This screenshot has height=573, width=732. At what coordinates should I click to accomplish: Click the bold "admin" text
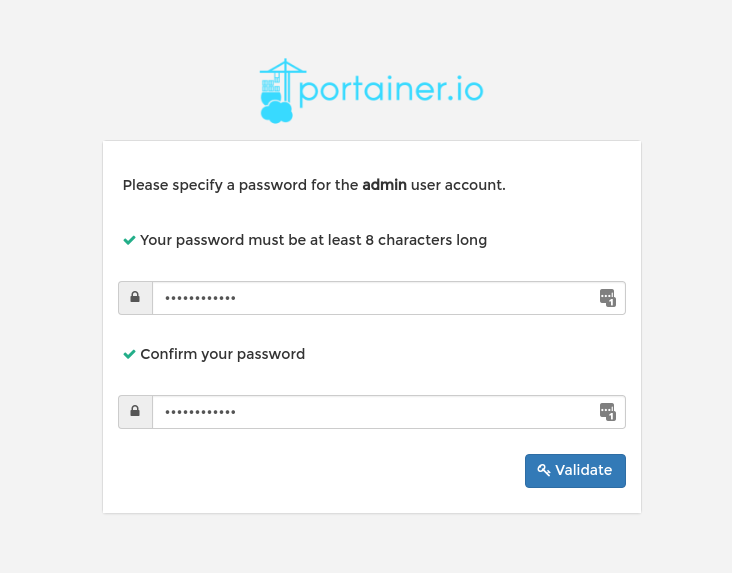(x=384, y=185)
